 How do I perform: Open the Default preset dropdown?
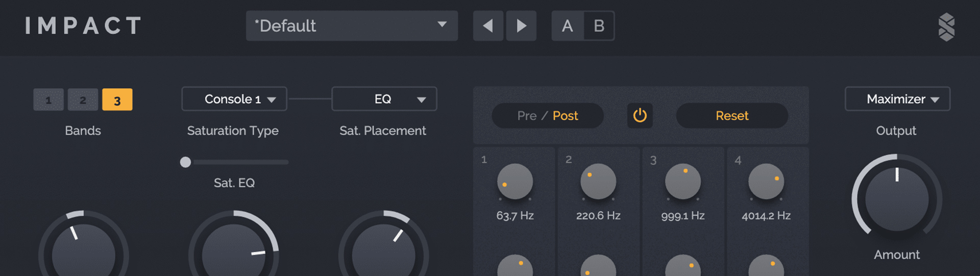coord(352,26)
